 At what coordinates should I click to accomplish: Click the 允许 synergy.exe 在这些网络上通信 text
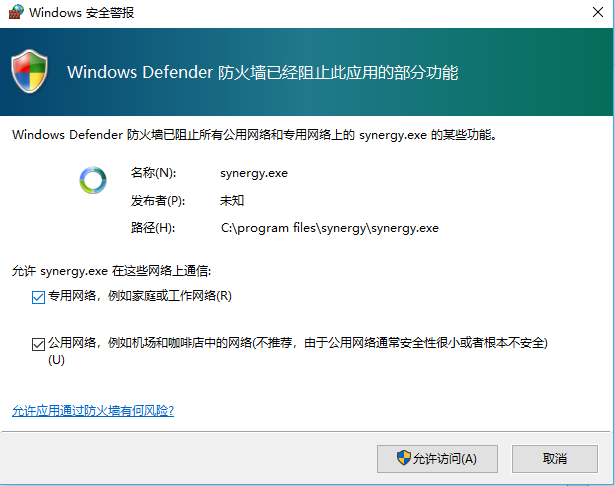pos(111,271)
